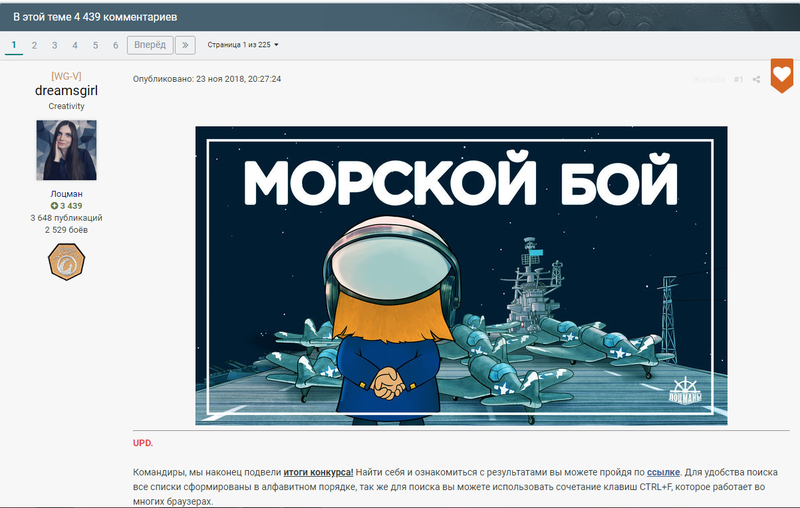This screenshot has width=800, height=508.
Task: Open dreamsgirl's user profile name
Action: pyautogui.click(x=66, y=91)
